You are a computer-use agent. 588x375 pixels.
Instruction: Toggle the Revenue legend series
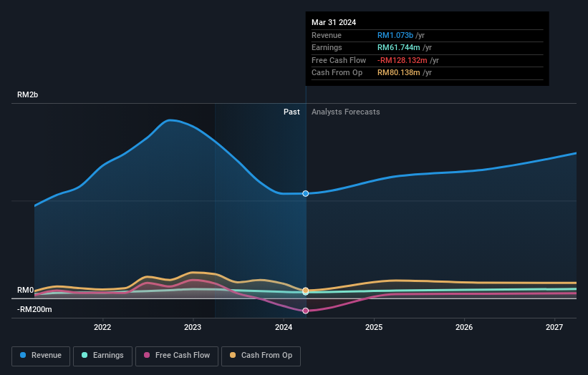point(41,356)
